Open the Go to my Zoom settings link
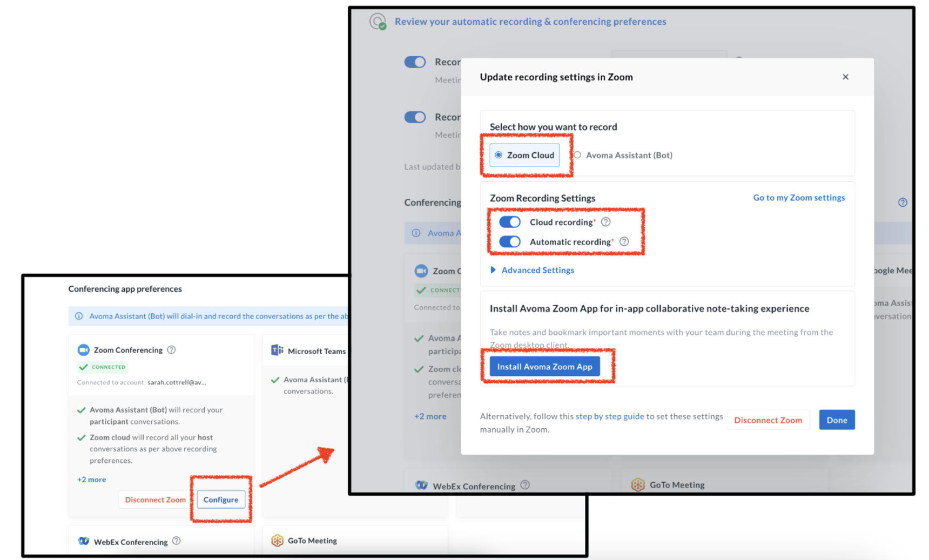The width and height of the screenshot is (929, 560). (799, 198)
